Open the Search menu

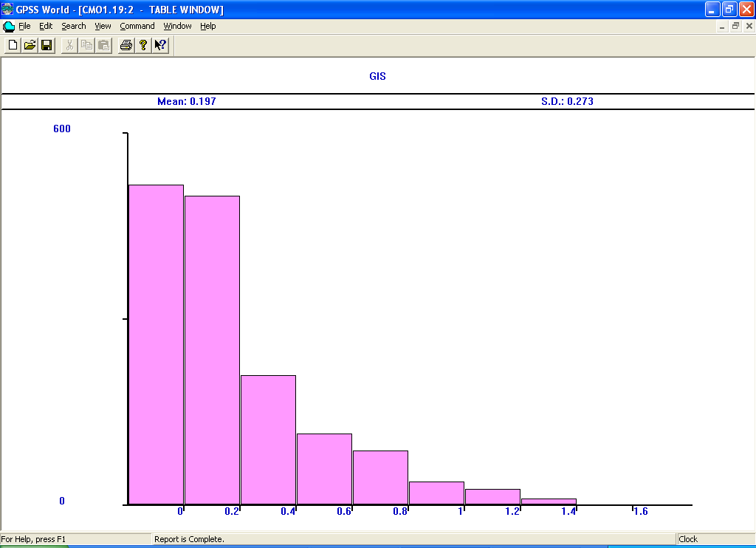(74, 26)
